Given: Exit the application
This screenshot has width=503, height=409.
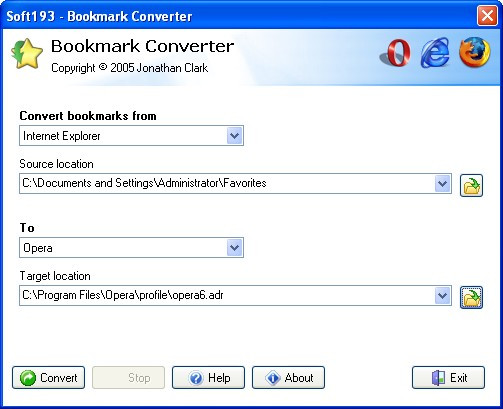Looking at the screenshot, I should click(x=449, y=378).
